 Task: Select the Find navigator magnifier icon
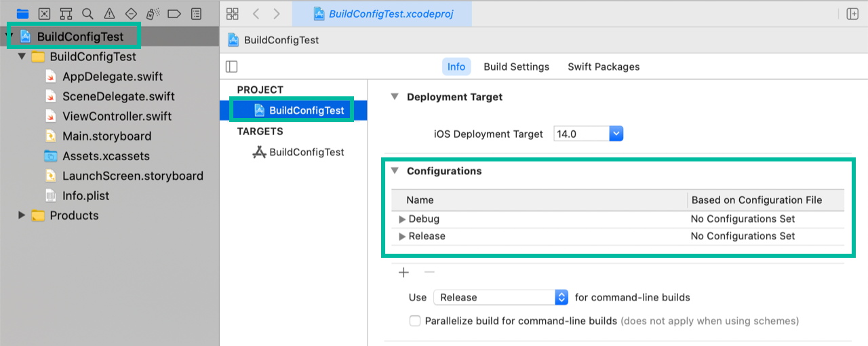click(87, 14)
